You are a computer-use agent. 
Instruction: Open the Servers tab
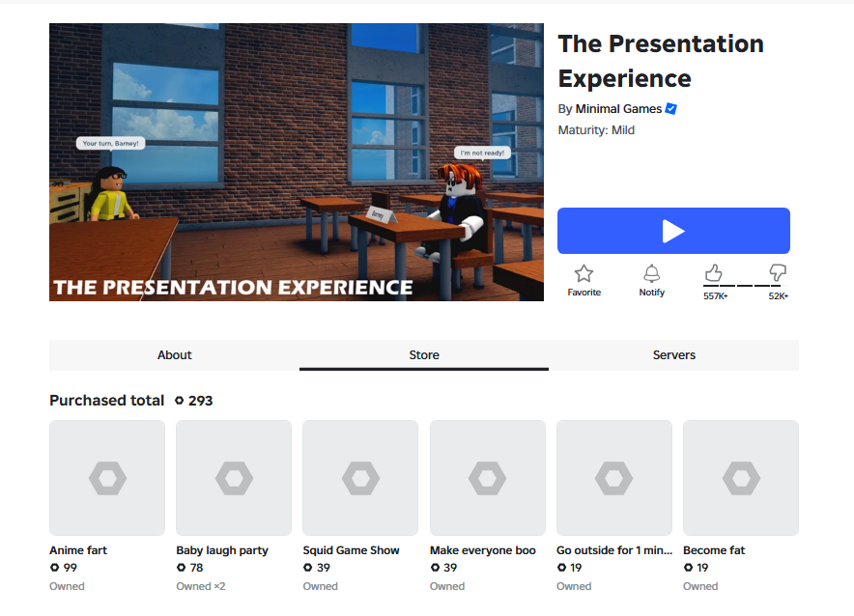point(673,354)
